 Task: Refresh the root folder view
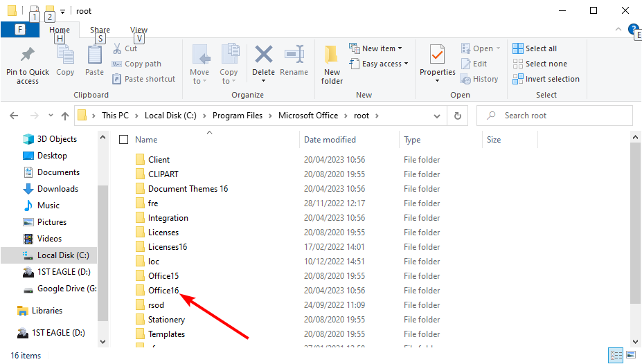pyautogui.click(x=457, y=116)
